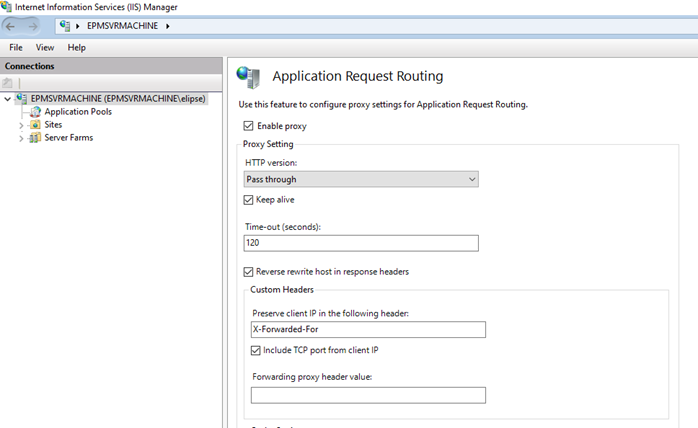698x428 pixels.
Task: Toggle Reverse rewrite host in response headers
Action: click(x=248, y=272)
